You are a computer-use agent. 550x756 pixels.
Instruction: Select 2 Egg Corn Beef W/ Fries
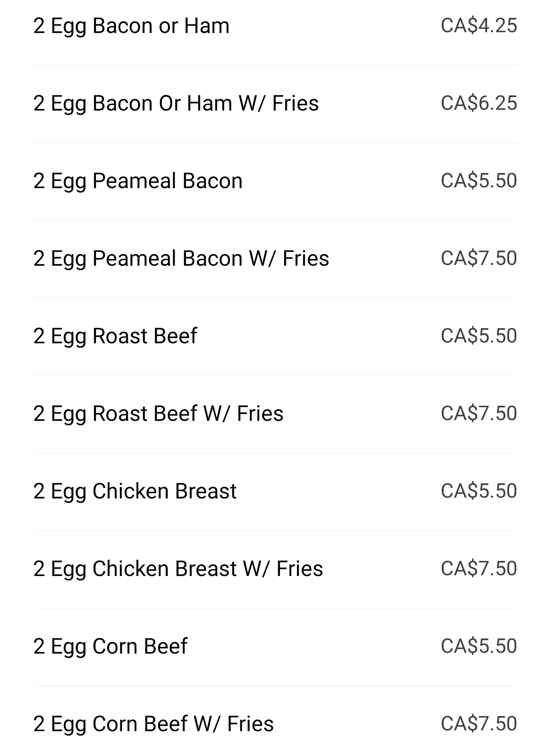click(x=153, y=724)
